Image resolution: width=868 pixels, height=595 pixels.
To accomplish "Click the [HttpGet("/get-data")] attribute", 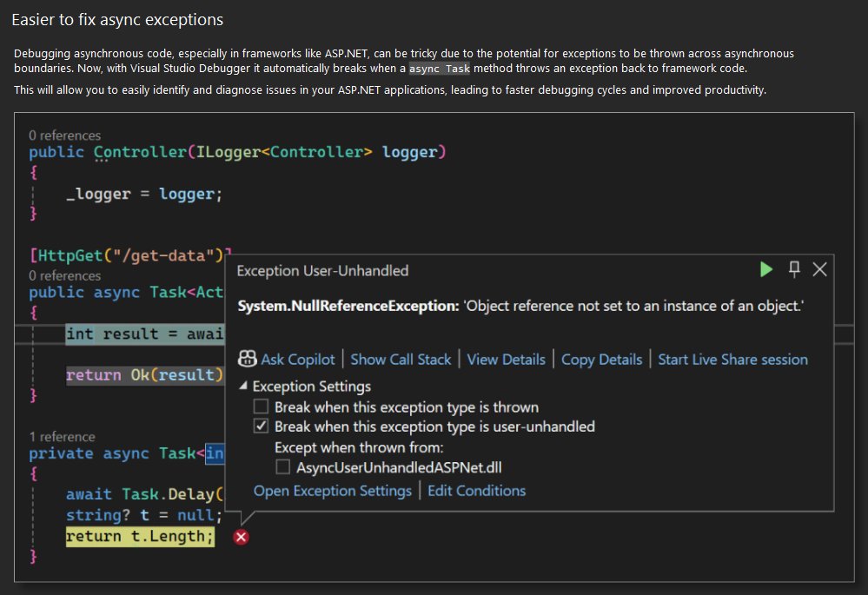I will (130, 255).
